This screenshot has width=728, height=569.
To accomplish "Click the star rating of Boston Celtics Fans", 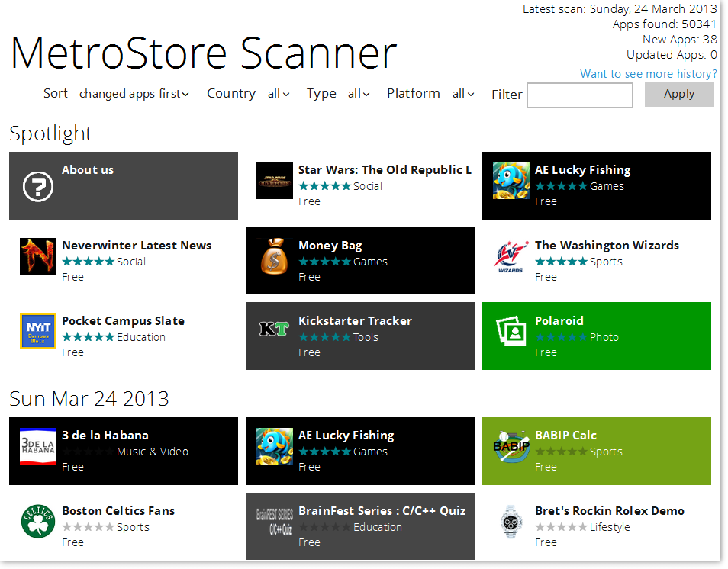I will (x=89, y=527).
